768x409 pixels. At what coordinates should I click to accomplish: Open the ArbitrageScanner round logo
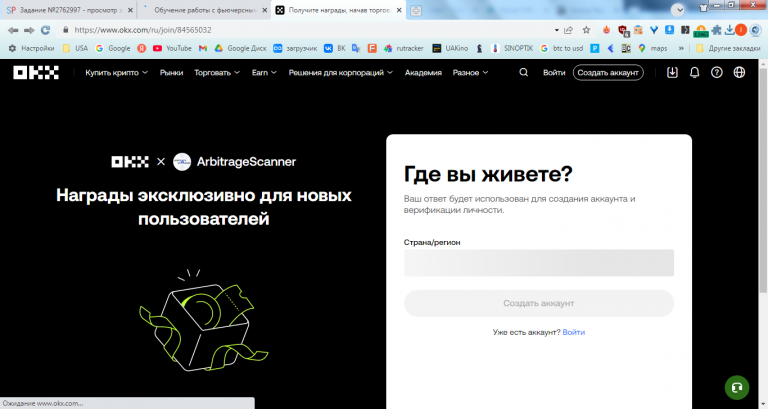182,162
